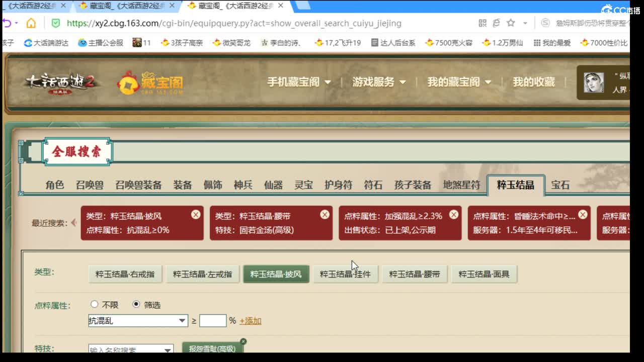Click the bookmark star icon
This screenshot has height=362, width=644.
[x=511, y=23]
